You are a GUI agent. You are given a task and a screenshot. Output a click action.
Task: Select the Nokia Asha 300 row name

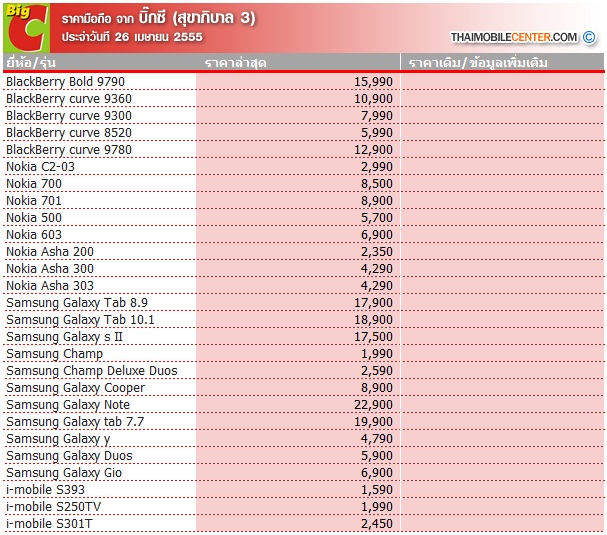tap(50, 269)
